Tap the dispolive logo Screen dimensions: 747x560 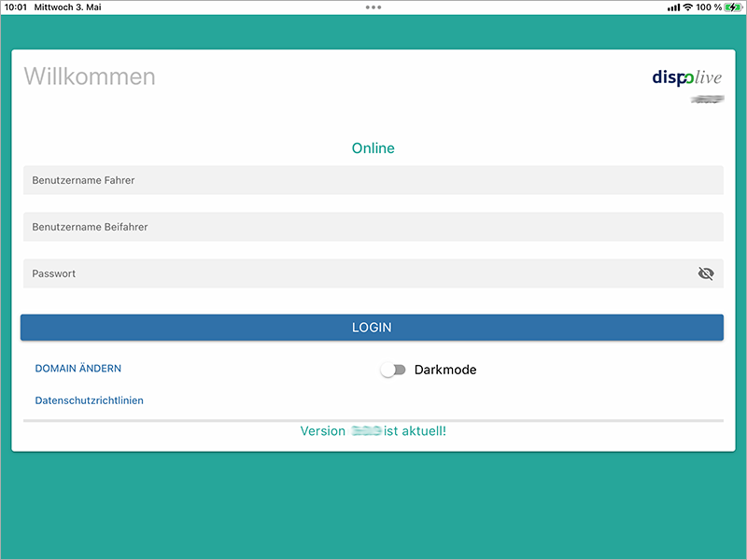pyautogui.click(x=687, y=77)
